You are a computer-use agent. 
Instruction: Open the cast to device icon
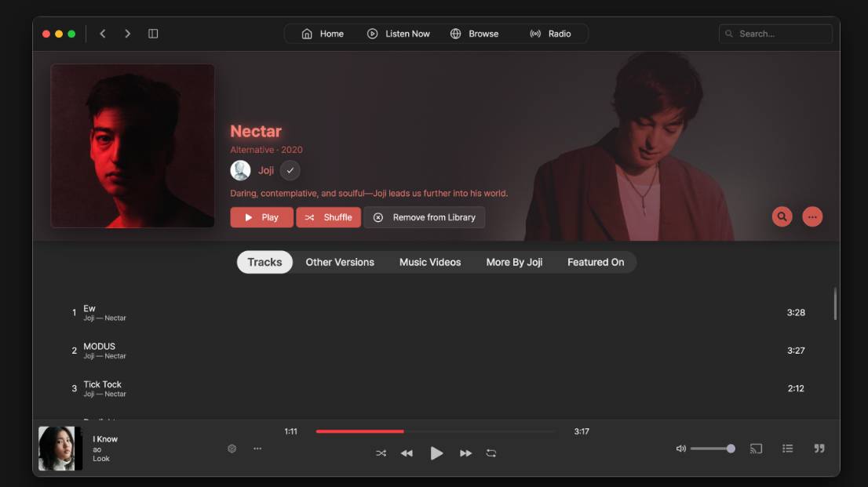[757, 449]
